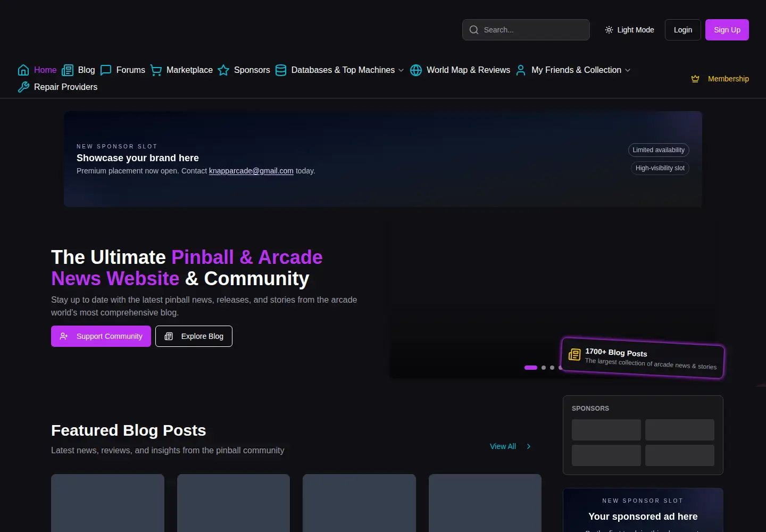Click the World Map globe icon
This screenshot has width=766, height=532.
click(416, 70)
